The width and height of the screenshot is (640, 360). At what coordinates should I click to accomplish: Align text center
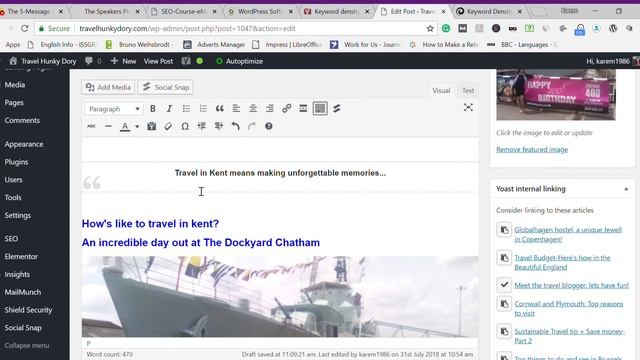coord(253,109)
